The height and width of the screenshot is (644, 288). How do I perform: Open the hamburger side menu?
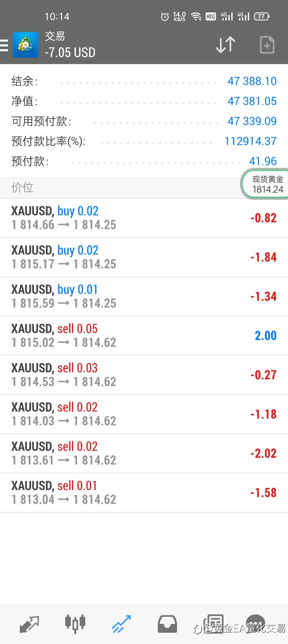4,45
